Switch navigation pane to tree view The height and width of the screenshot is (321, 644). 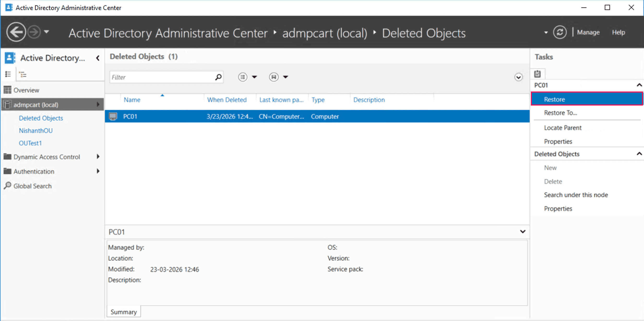(x=23, y=75)
